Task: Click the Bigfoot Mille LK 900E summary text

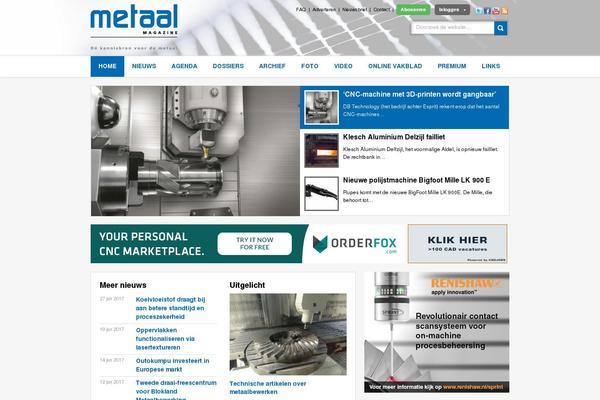Action: click(417, 196)
